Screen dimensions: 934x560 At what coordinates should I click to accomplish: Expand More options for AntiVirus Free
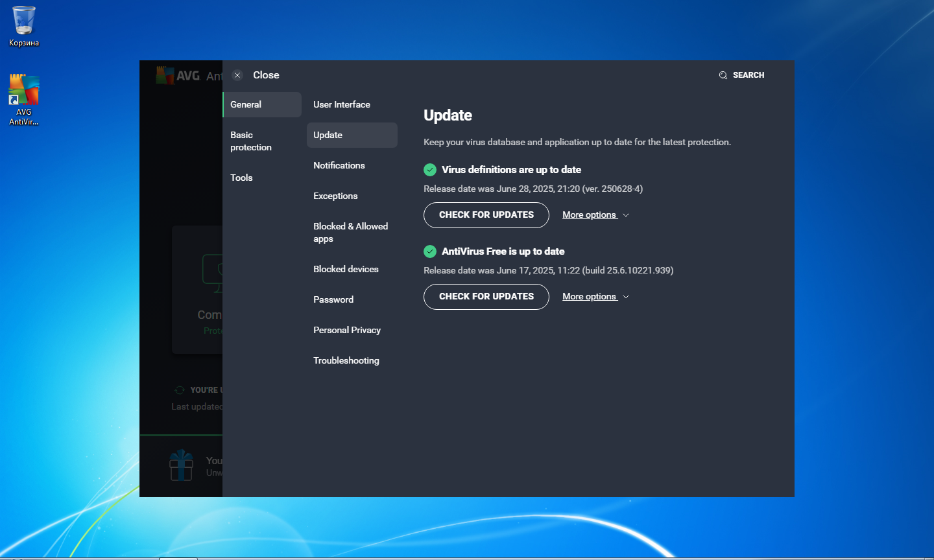point(595,297)
